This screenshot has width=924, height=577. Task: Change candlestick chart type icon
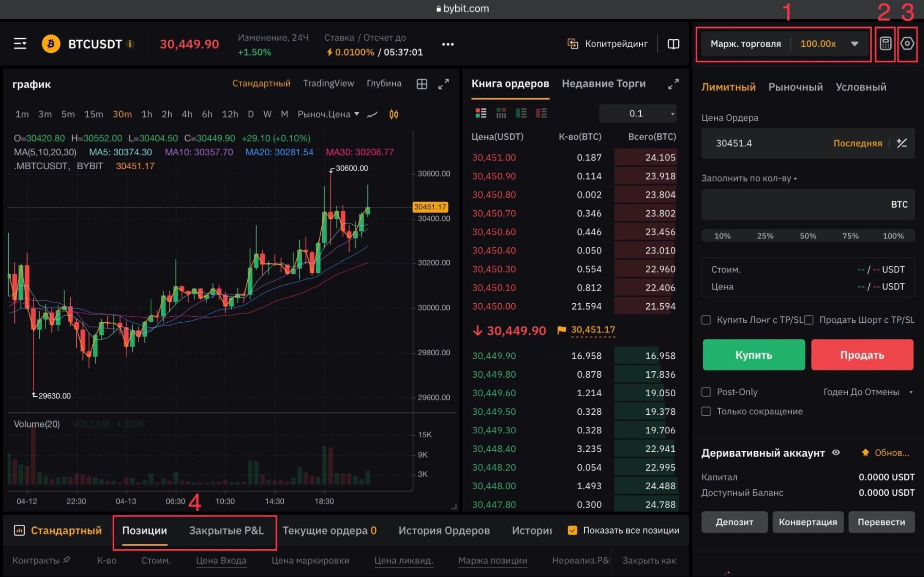[x=393, y=114]
